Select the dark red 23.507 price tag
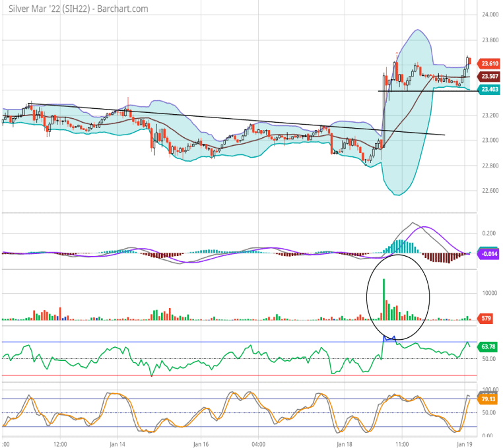This screenshot has height=448, width=503. (490, 77)
